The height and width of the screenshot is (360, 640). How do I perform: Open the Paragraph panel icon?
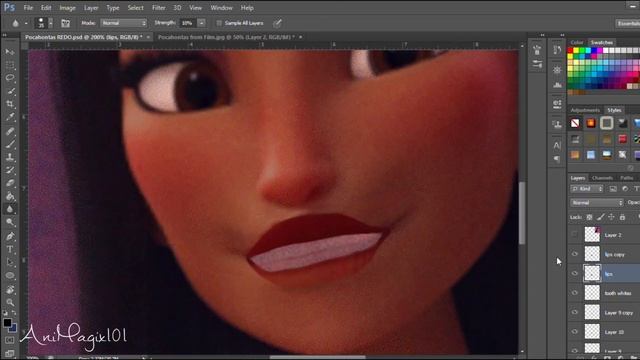pos(557,159)
